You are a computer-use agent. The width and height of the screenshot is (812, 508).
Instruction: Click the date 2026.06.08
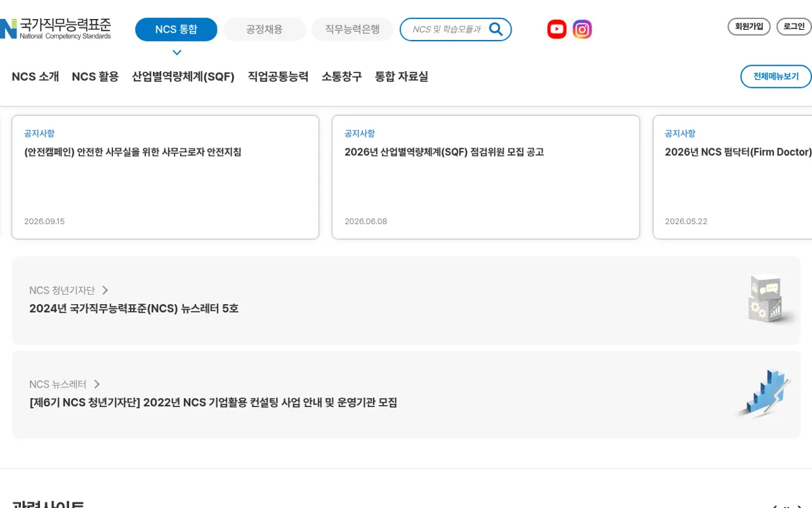(366, 221)
